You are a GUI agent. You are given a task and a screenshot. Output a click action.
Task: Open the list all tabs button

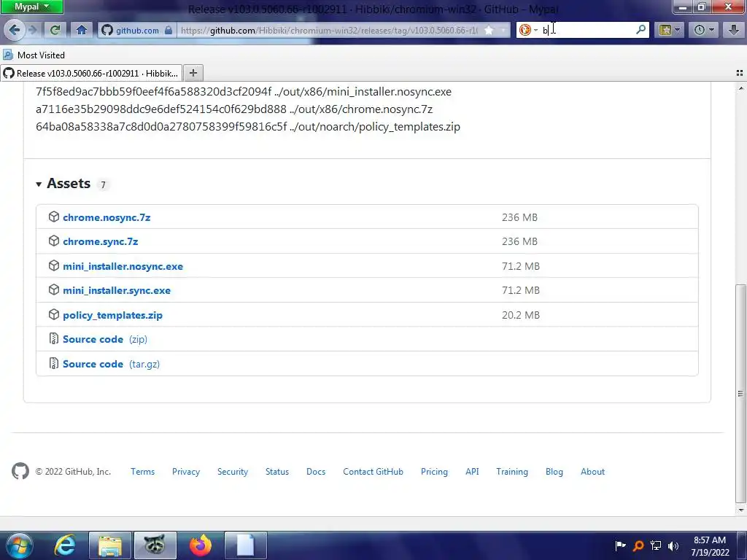click(740, 73)
